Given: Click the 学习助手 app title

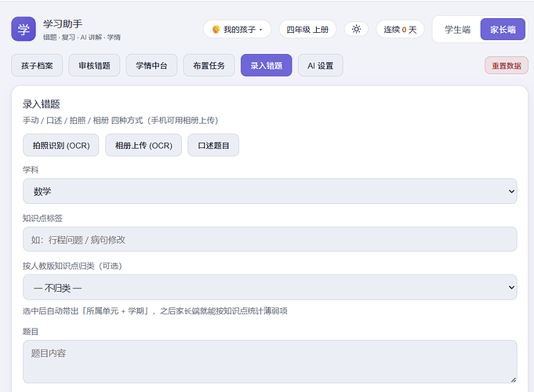Looking at the screenshot, I should (x=63, y=24).
